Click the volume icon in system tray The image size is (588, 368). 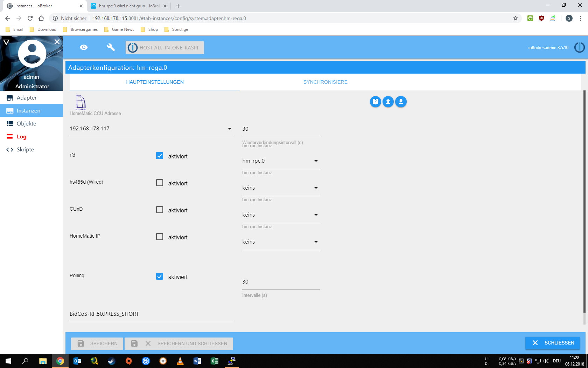(x=546, y=361)
